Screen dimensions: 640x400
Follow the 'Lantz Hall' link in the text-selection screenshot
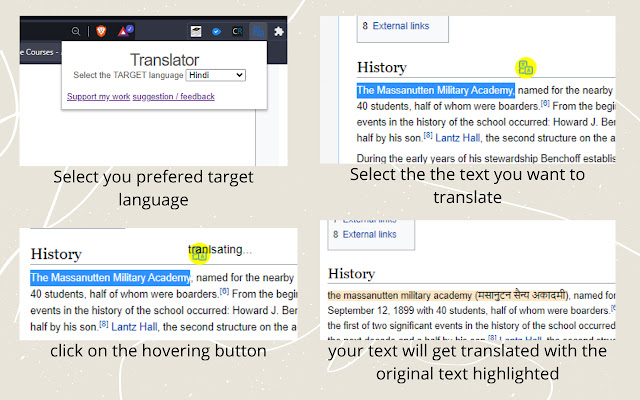click(x=458, y=138)
